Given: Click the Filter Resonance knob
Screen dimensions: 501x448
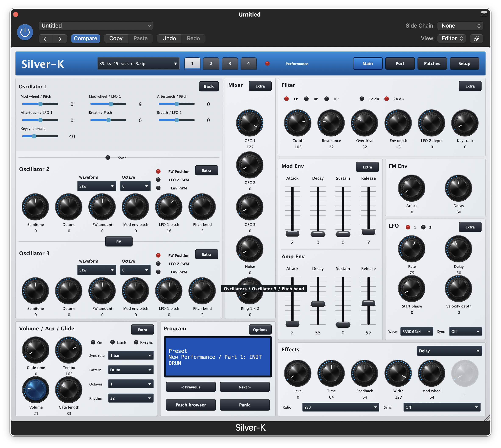Looking at the screenshot, I should coord(331,123).
